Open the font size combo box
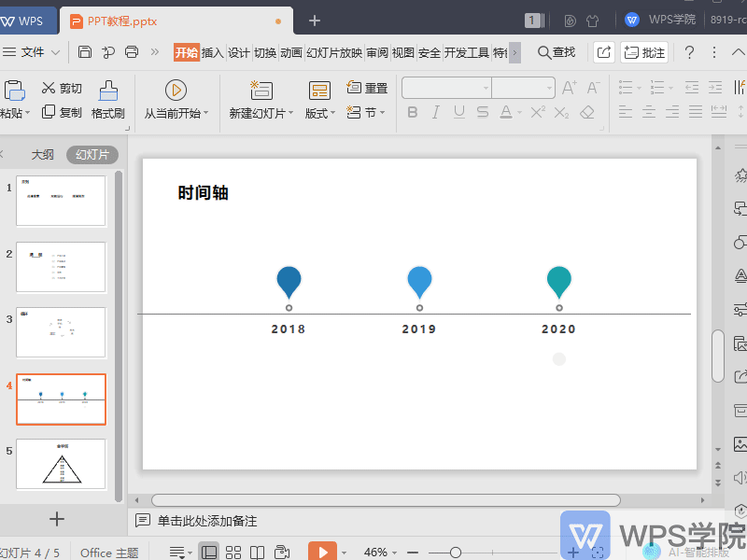 pyautogui.click(x=523, y=88)
